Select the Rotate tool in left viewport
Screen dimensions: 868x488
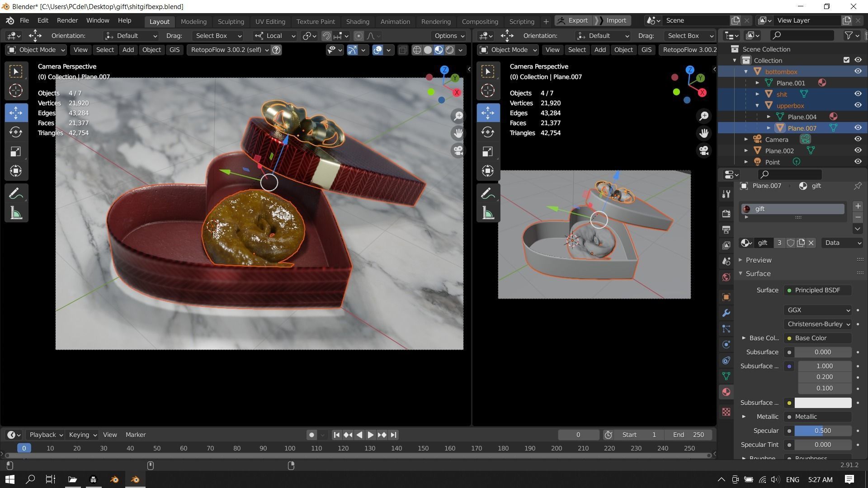pos(16,132)
